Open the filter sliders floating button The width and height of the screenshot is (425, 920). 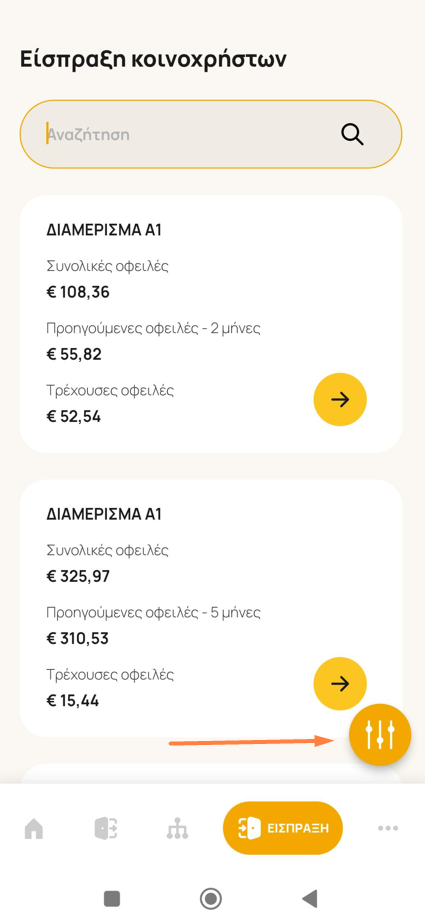(380, 735)
